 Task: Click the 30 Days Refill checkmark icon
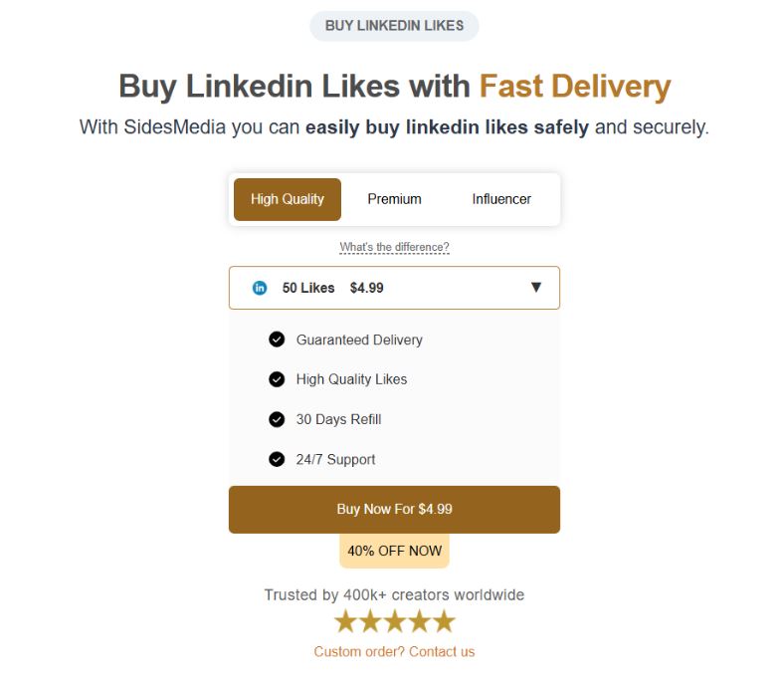[277, 419]
